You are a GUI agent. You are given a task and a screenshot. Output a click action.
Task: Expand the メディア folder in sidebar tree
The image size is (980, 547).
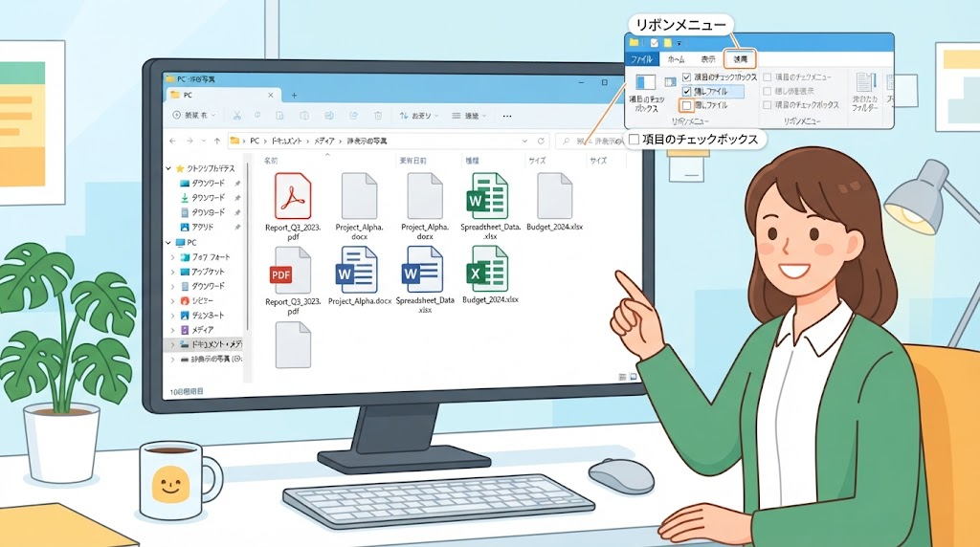[x=172, y=330]
